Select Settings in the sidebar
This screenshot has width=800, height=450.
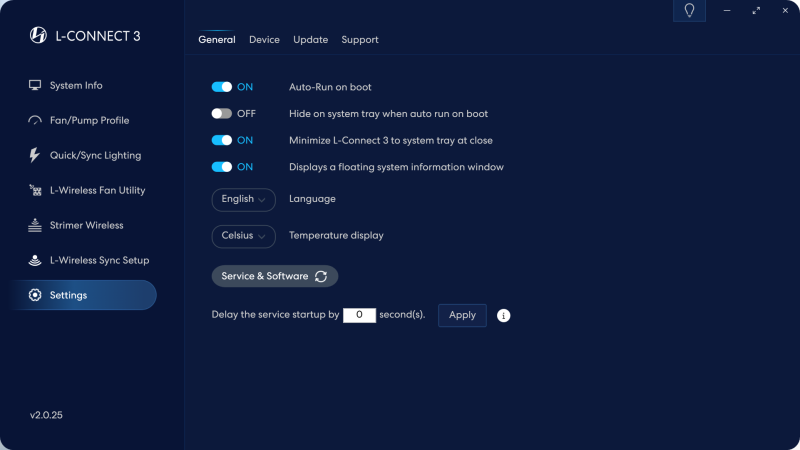[x=83, y=295]
